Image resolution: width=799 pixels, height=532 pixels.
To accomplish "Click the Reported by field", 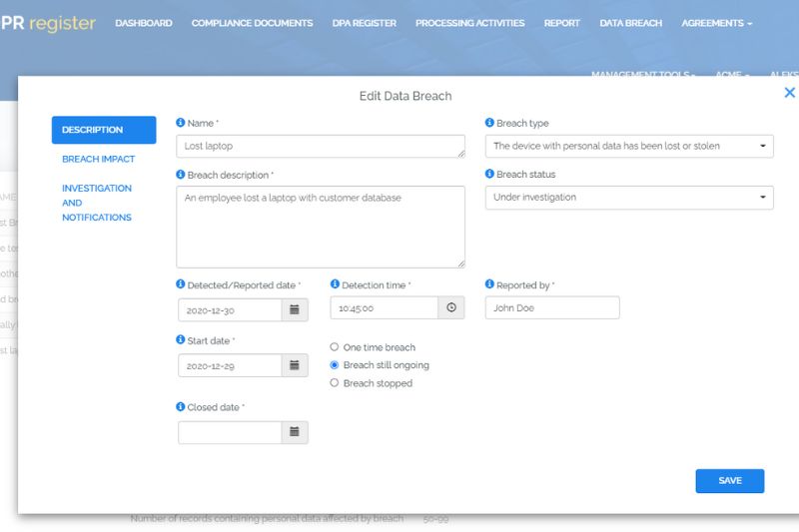I will (552, 308).
